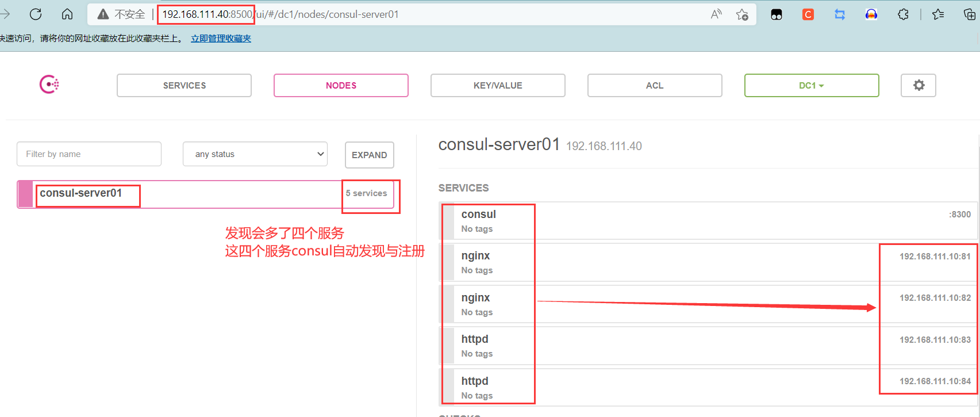The height and width of the screenshot is (417, 980).
Task: Click the address 192.168.111.10:84
Action: 935,381
